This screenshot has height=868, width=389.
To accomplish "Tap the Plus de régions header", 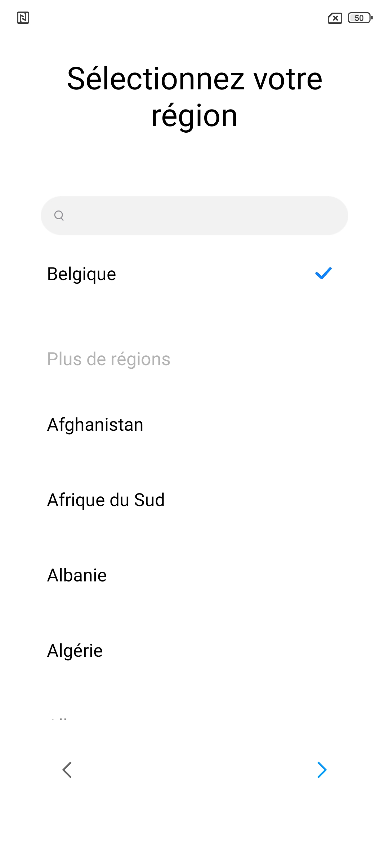I will pyautogui.click(x=109, y=359).
